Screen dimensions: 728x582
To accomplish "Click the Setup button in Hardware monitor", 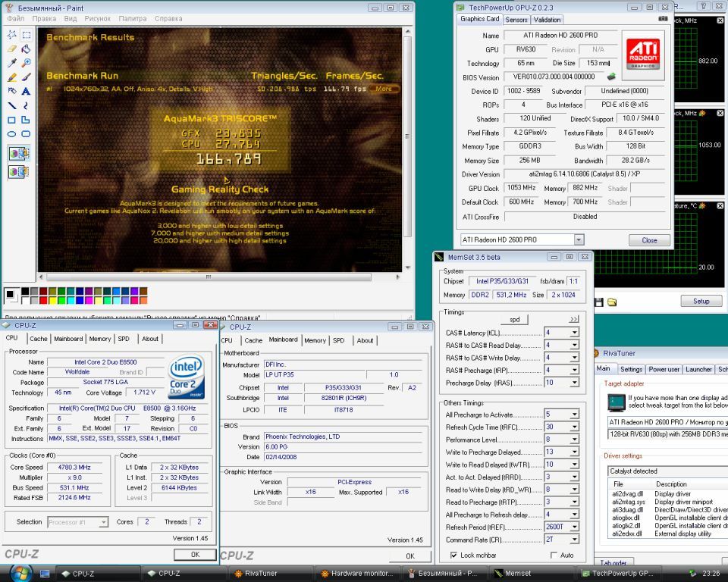I will [701, 301].
